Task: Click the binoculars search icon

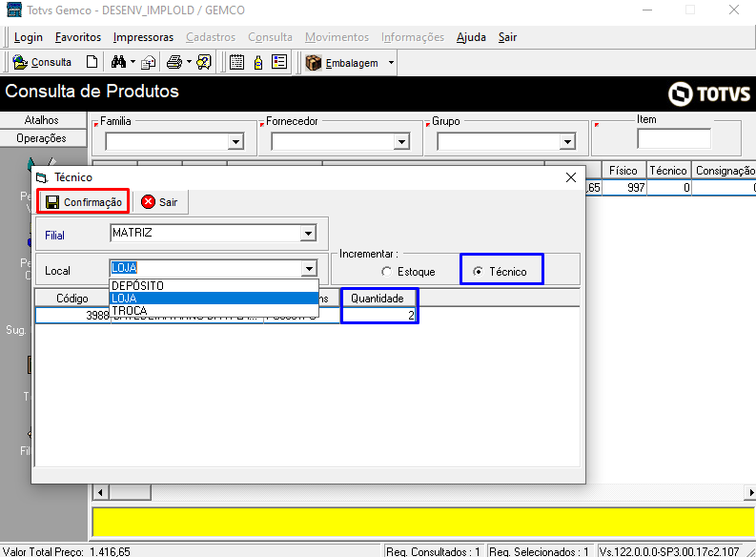Action: (118, 62)
